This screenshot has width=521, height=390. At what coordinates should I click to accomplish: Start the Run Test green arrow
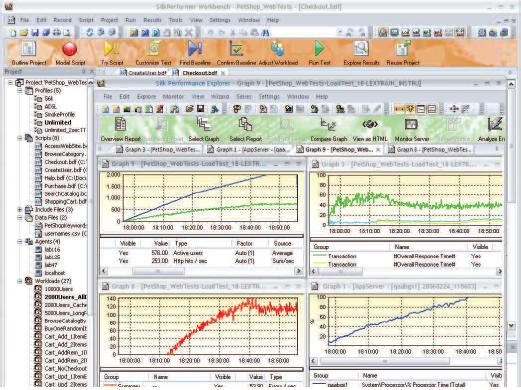tap(319, 49)
